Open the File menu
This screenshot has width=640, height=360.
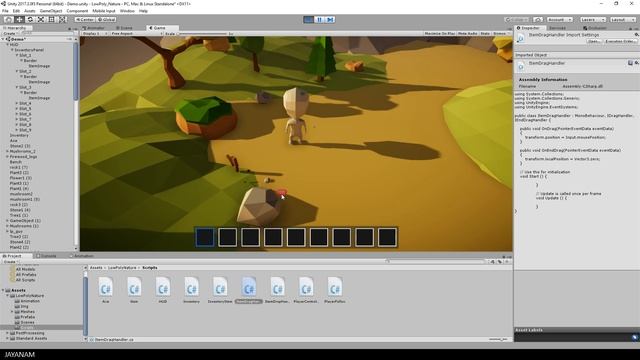point(5,11)
